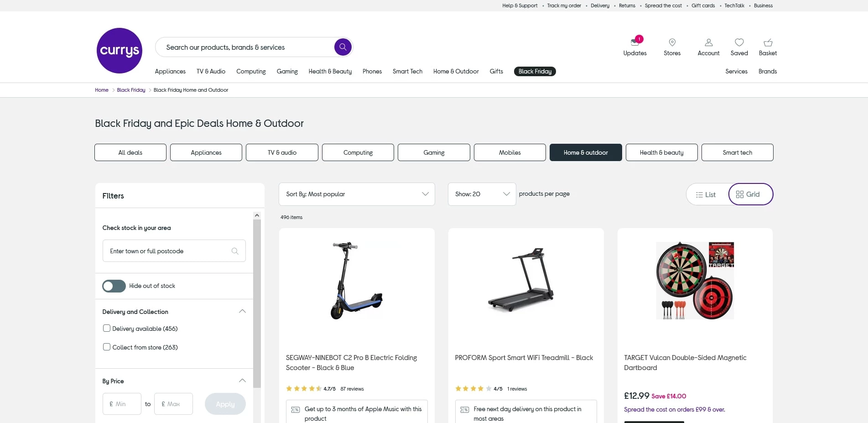868x423 pixels.
Task: Open the Gaming navigation menu
Action: click(287, 72)
